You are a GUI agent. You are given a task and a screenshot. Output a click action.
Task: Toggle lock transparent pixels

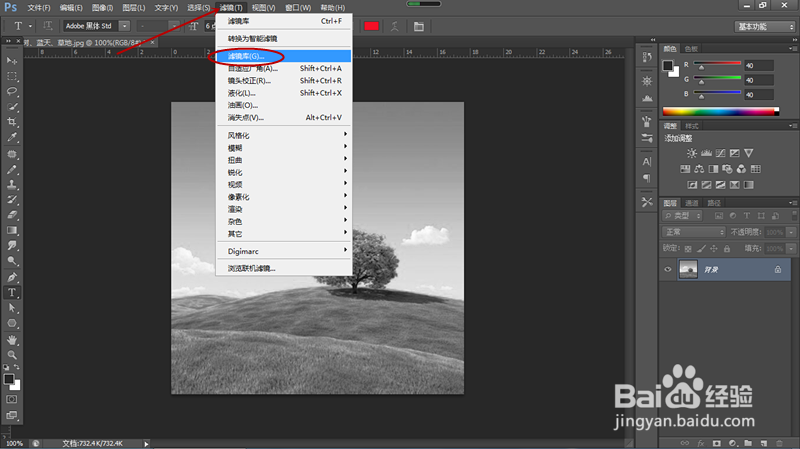click(x=688, y=248)
